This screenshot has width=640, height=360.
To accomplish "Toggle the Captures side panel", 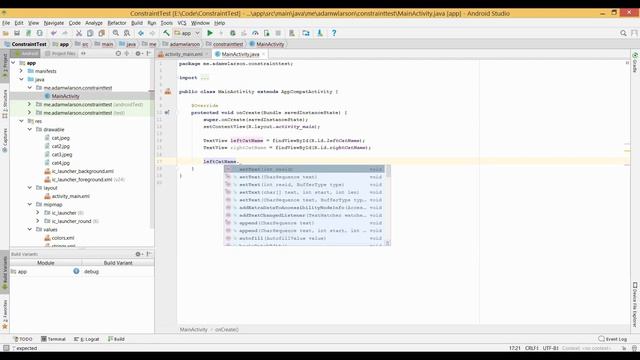I will coord(5,140).
